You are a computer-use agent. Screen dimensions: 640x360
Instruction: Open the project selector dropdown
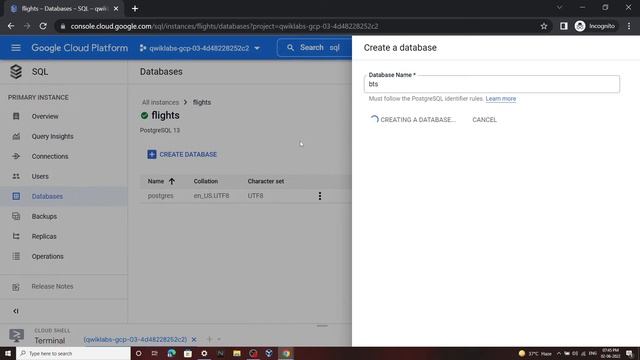(x=200, y=48)
